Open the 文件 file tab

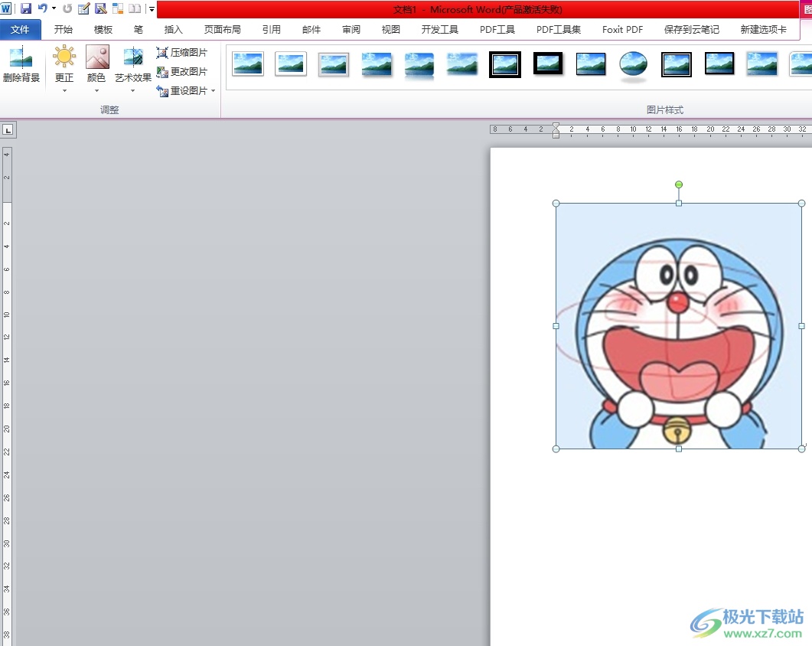[20, 30]
